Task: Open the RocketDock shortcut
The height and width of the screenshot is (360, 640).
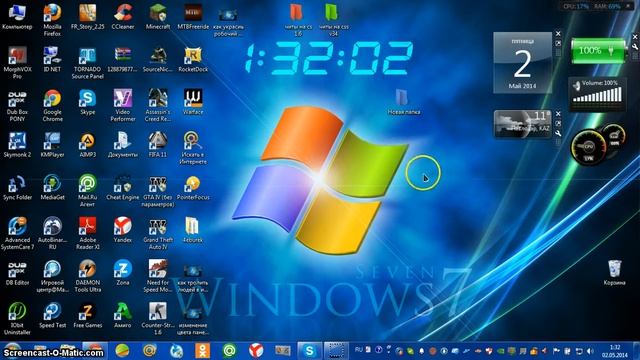Action: click(x=193, y=59)
